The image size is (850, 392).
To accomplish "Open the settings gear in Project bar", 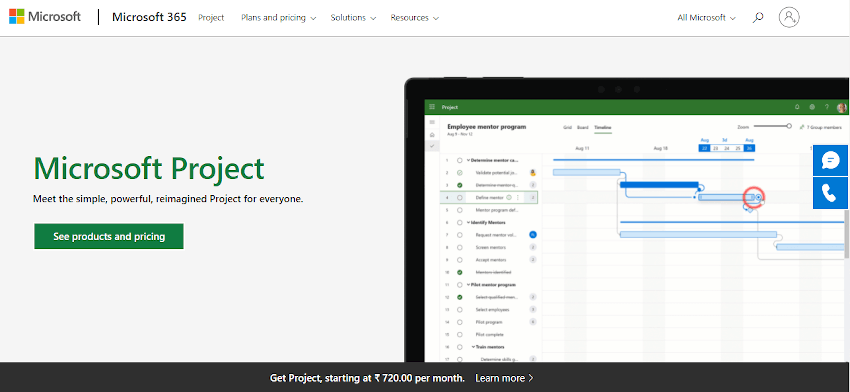I will click(x=812, y=107).
